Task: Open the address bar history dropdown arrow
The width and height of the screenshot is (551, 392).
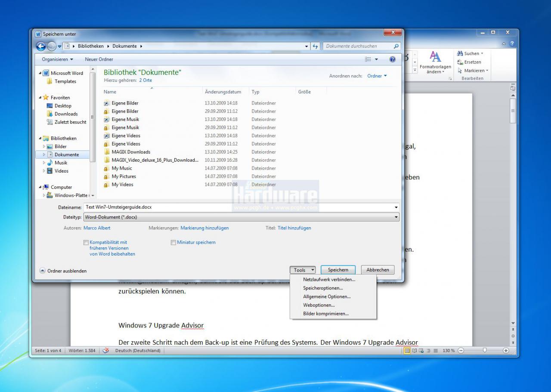Action: (x=306, y=46)
